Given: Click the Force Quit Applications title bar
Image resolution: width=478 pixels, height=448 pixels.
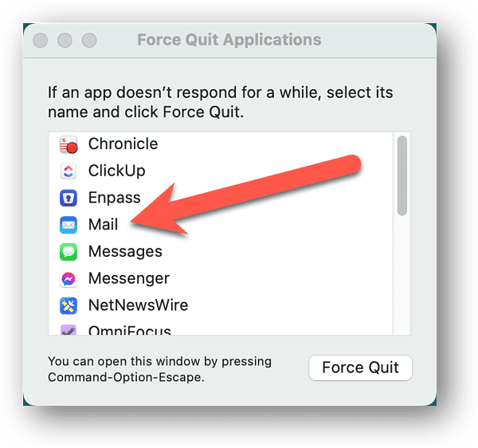Looking at the screenshot, I should [229, 40].
